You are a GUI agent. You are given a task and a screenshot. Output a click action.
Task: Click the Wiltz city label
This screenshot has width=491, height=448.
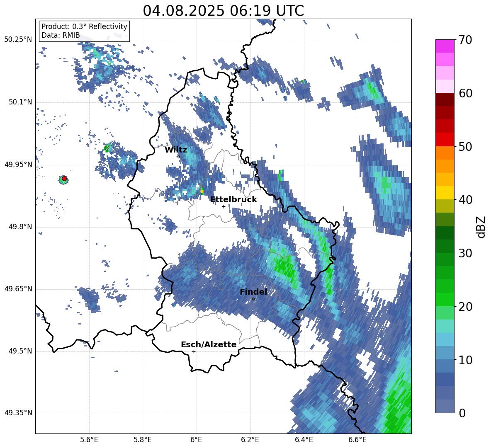[x=176, y=150]
